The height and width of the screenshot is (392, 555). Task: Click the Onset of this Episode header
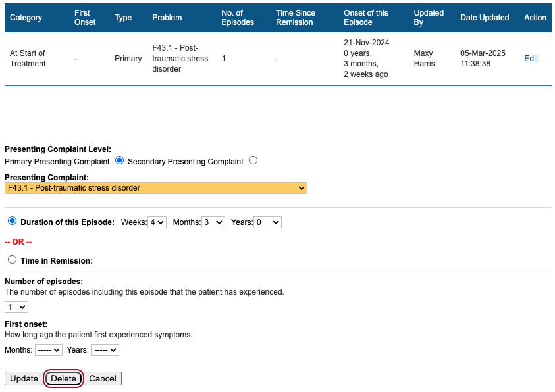pyautogui.click(x=366, y=18)
